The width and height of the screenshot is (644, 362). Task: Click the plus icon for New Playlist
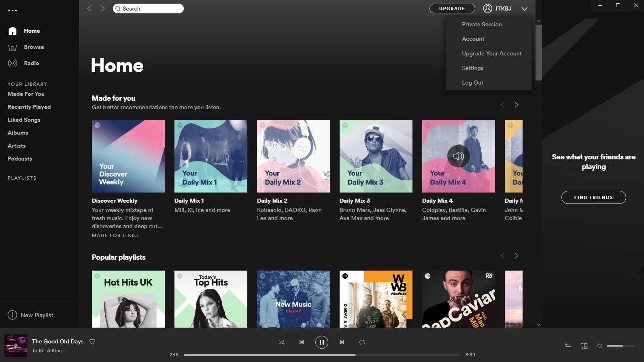coord(13,315)
